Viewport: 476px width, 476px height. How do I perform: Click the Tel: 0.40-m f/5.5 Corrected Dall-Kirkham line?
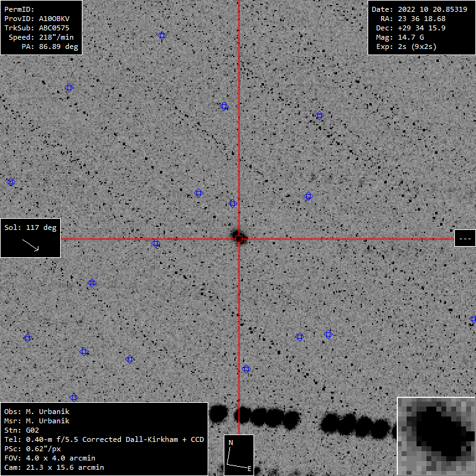(x=104, y=439)
